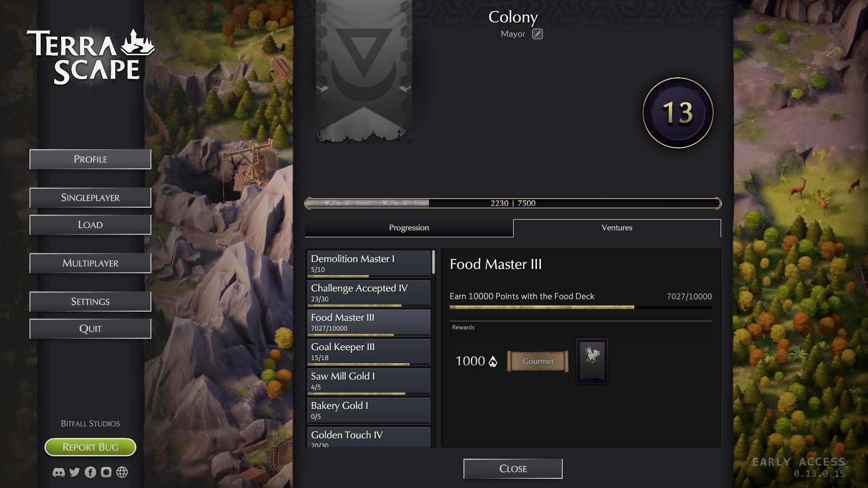Click the edit pencil icon beside Mayor

pyautogui.click(x=537, y=34)
